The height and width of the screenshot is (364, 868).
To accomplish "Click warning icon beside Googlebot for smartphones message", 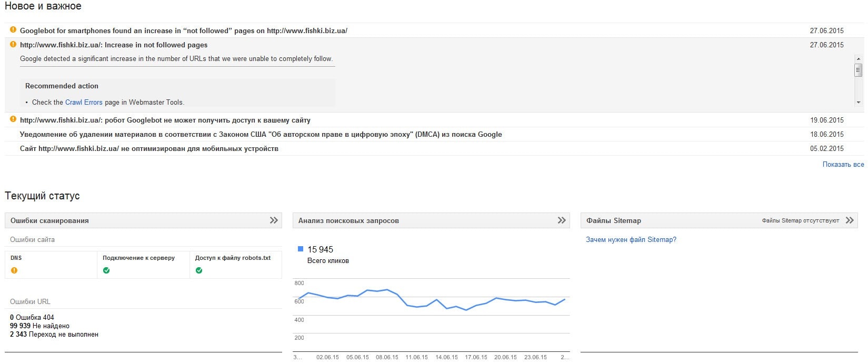I will point(14,30).
